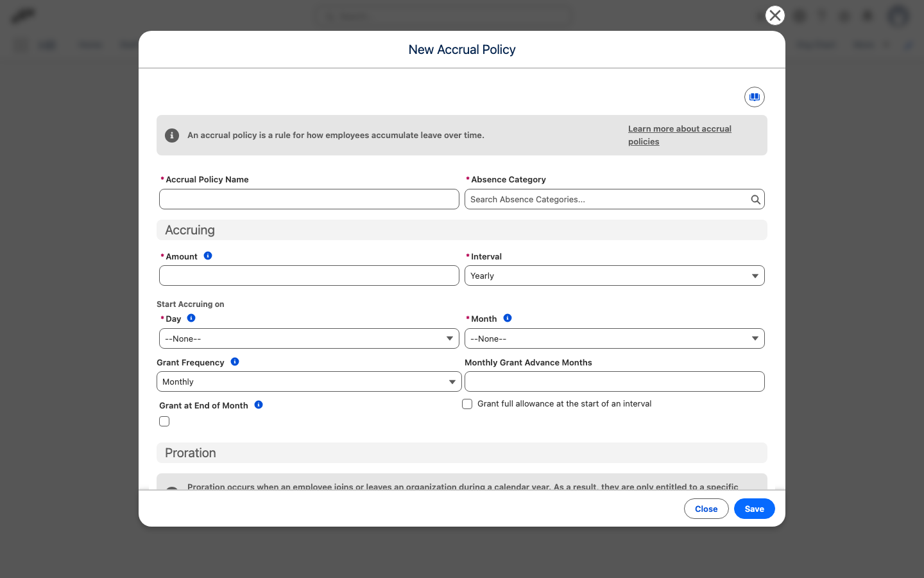Close the dialog with the X icon

tap(775, 15)
